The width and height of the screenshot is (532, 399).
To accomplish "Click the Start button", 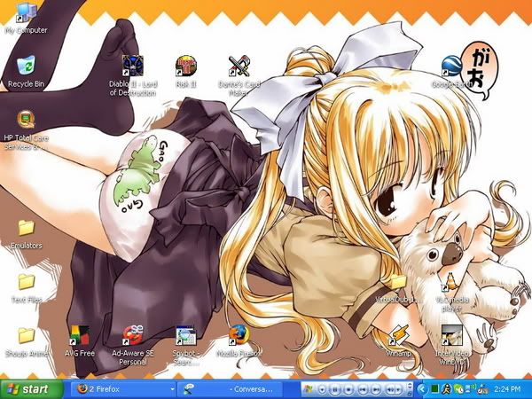I will 32,389.
